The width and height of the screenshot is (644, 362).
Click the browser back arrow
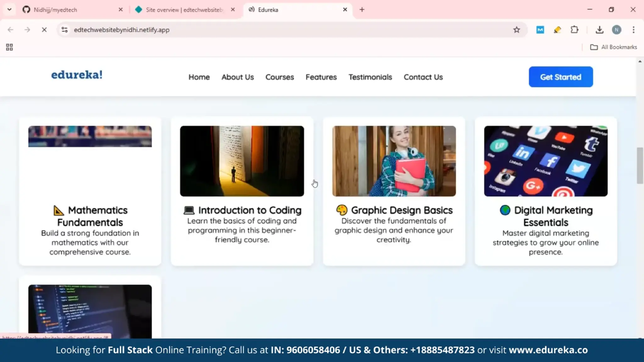coord(10,30)
